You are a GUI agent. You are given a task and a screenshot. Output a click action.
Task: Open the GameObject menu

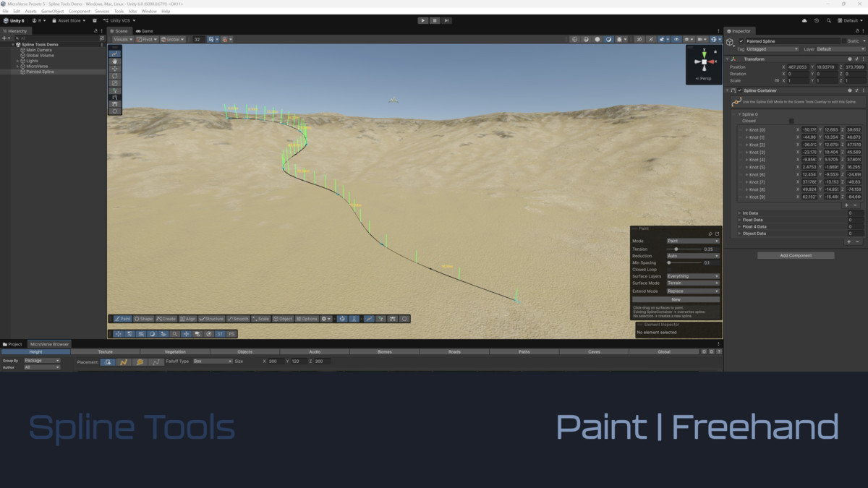click(53, 12)
